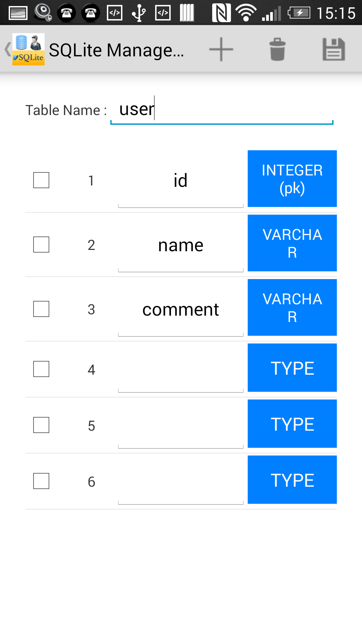Save table with the floppy disk icon

(x=334, y=50)
